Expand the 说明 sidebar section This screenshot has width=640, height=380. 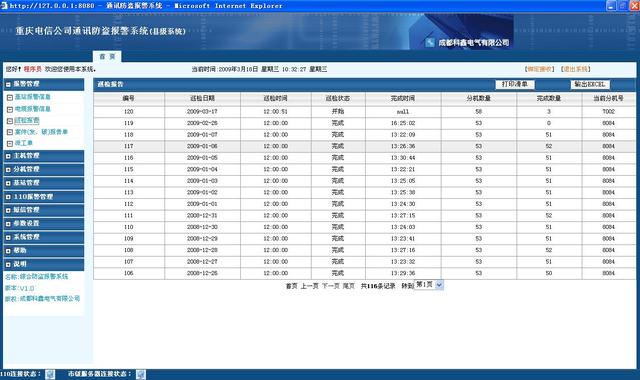(8, 265)
